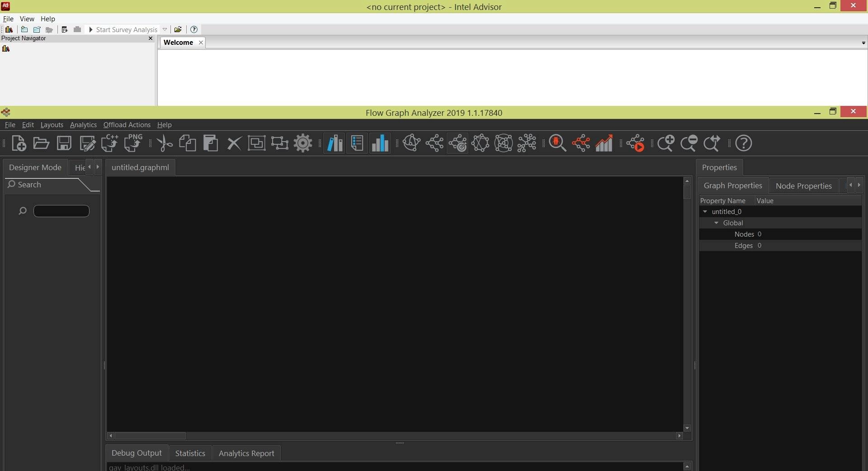Open the Offload Actions menu
The image size is (868, 471).
(127, 125)
